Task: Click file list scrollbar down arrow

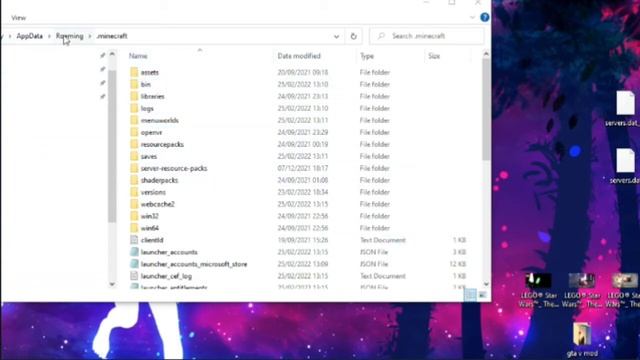Action: point(486,284)
